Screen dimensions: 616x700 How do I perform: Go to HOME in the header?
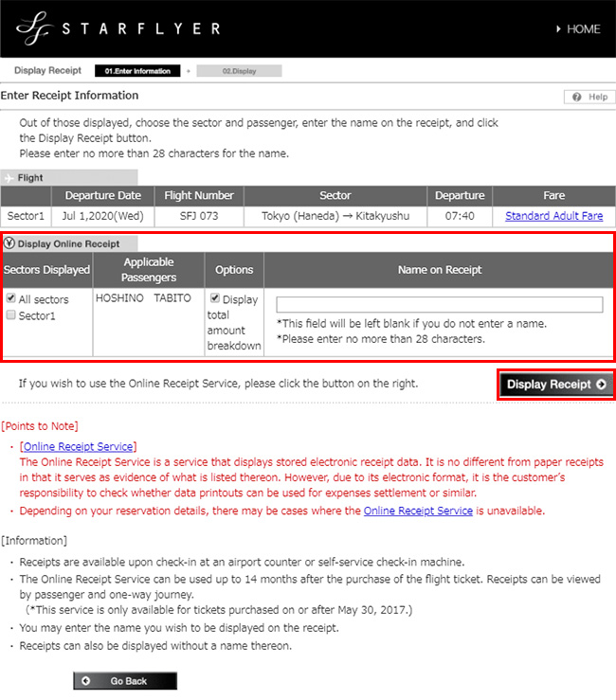[x=583, y=29]
